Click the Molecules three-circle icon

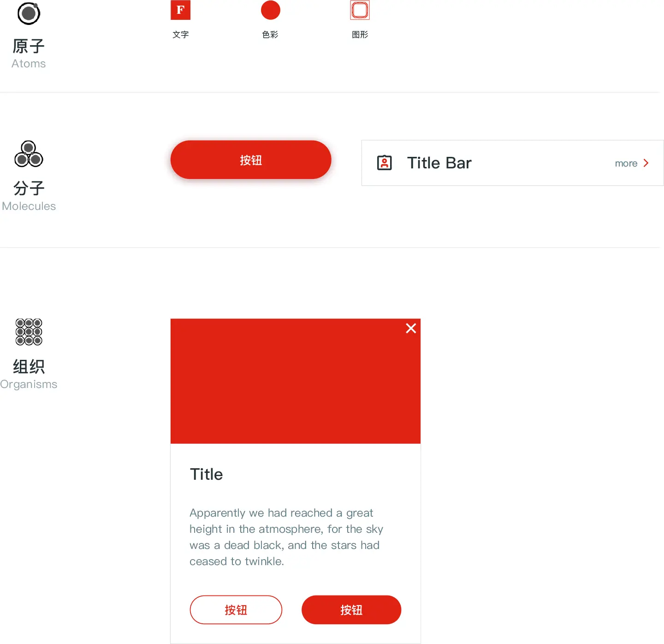pos(29,154)
